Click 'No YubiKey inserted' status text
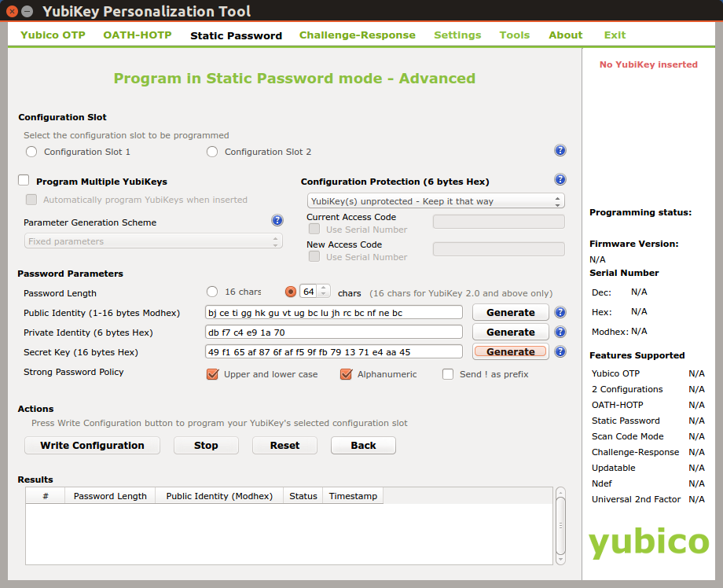Viewport: 723px width, 588px height. (x=648, y=64)
